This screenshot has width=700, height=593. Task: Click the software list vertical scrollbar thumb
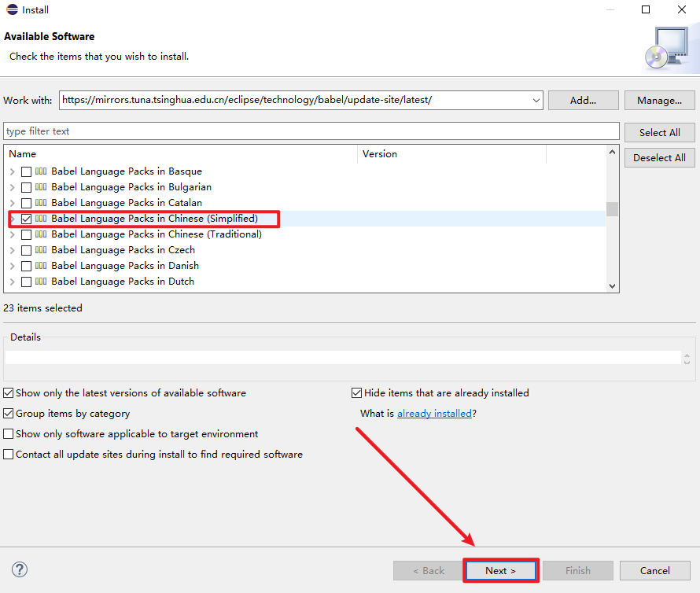[x=612, y=209]
